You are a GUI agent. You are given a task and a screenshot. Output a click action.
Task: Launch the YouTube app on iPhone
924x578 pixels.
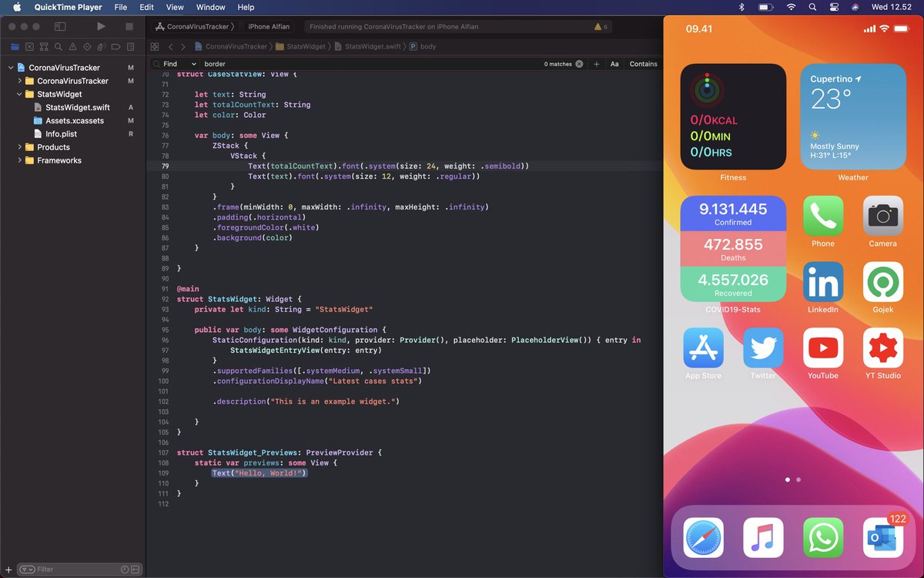point(823,348)
